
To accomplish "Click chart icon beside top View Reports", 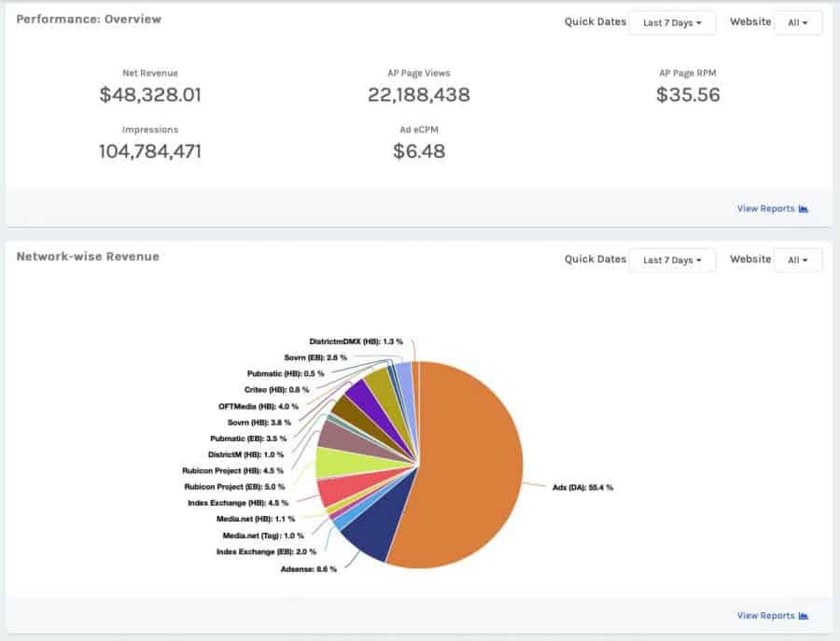I will tap(803, 209).
